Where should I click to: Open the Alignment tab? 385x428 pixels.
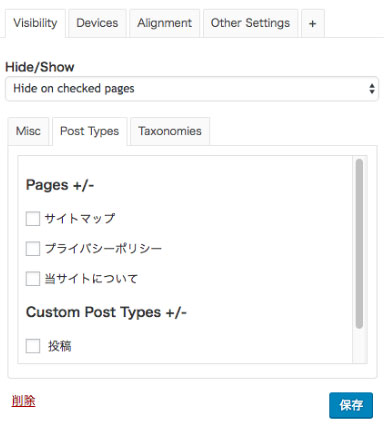pyautogui.click(x=164, y=23)
